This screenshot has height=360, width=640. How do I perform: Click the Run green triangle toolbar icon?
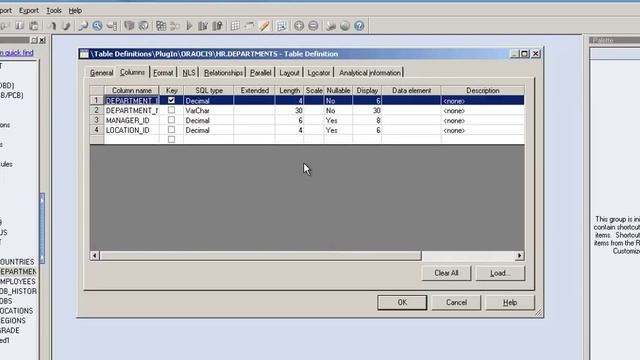click(x=189, y=26)
